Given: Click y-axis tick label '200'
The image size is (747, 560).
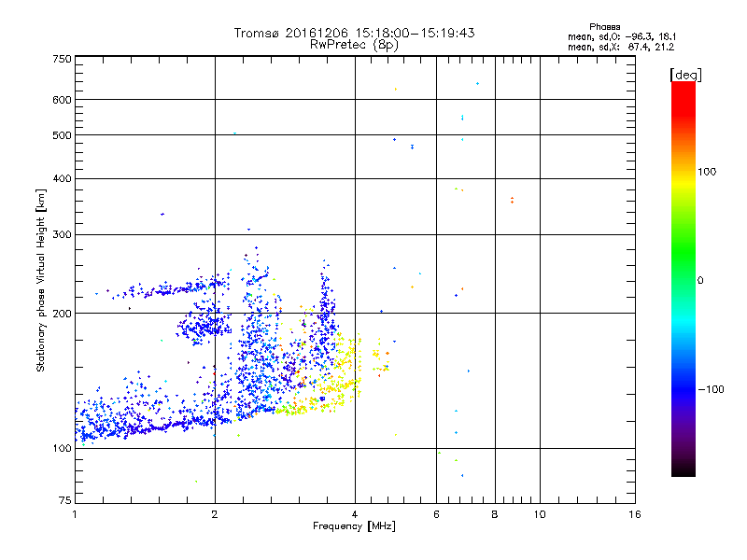Looking at the screenshot, I should point(62,314).
